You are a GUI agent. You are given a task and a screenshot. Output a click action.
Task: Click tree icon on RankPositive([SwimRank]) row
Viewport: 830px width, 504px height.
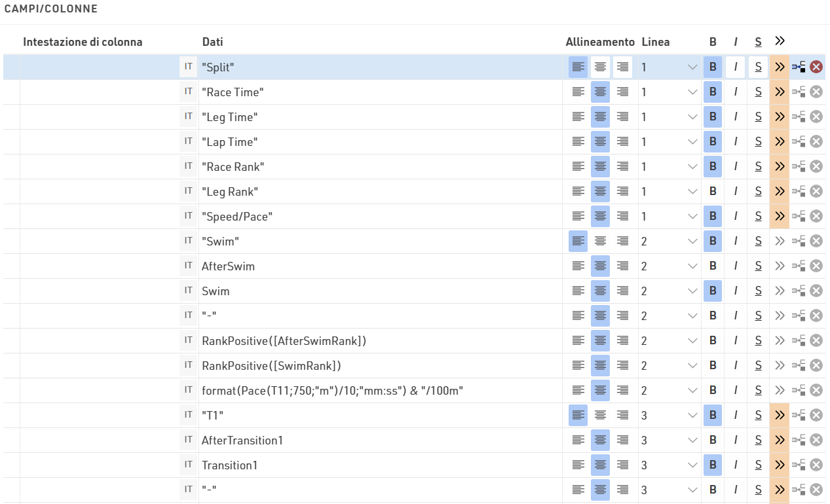[799, 365]
